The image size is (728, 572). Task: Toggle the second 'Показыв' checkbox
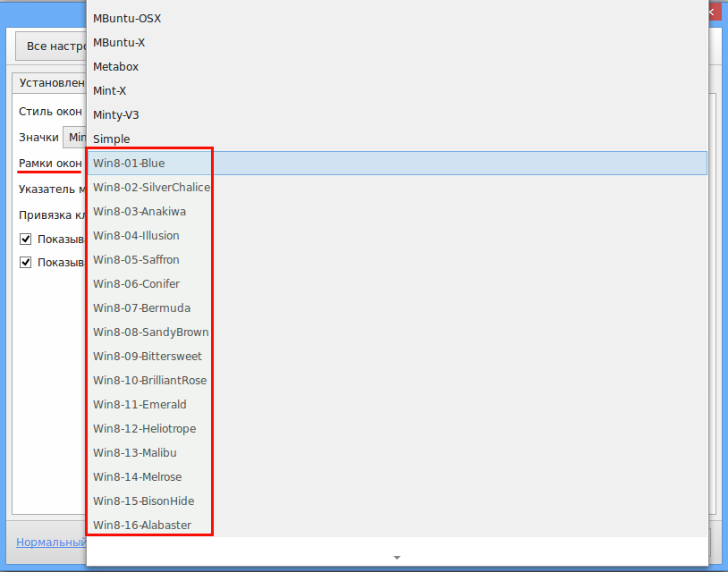coord(26,263)
